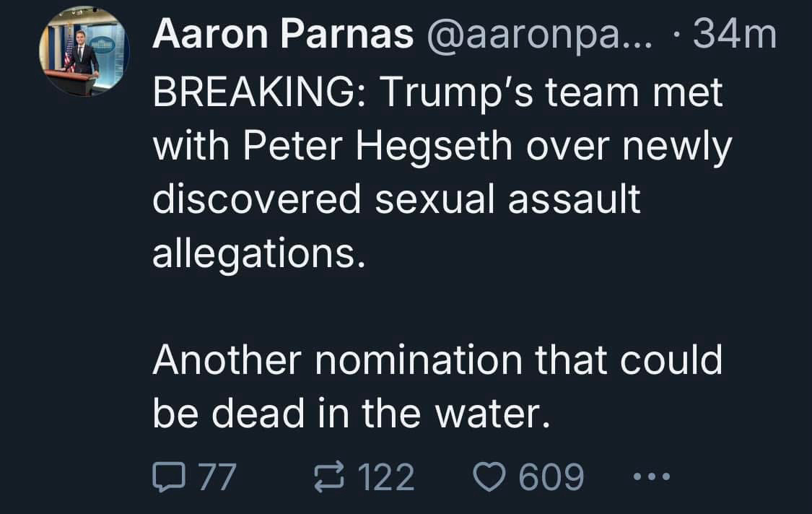The width and height of the screenshot is (812, 514).
Task: Click the Aaron Parnas display name
Action: coord(282,35)
